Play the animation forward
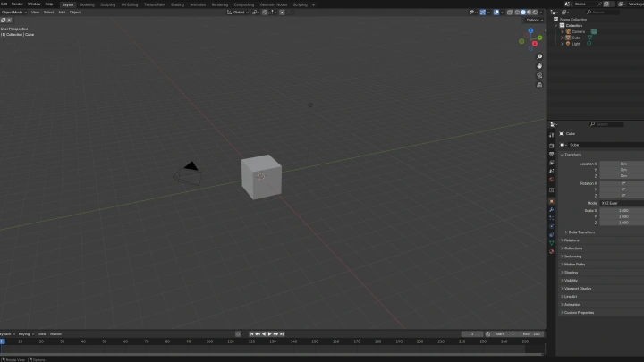Screen dimensions: 644x362 269,334
